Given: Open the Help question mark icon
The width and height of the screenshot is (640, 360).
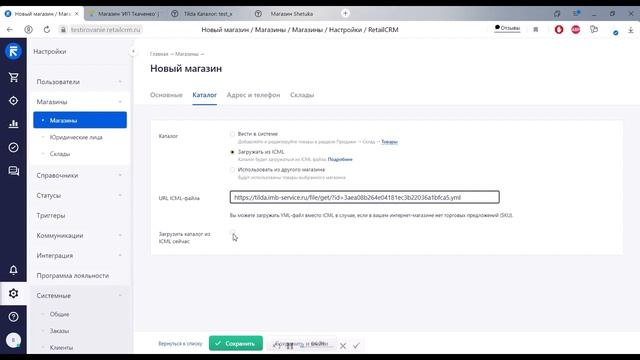Looking at the screenshot, I should (x=13, y=317).
